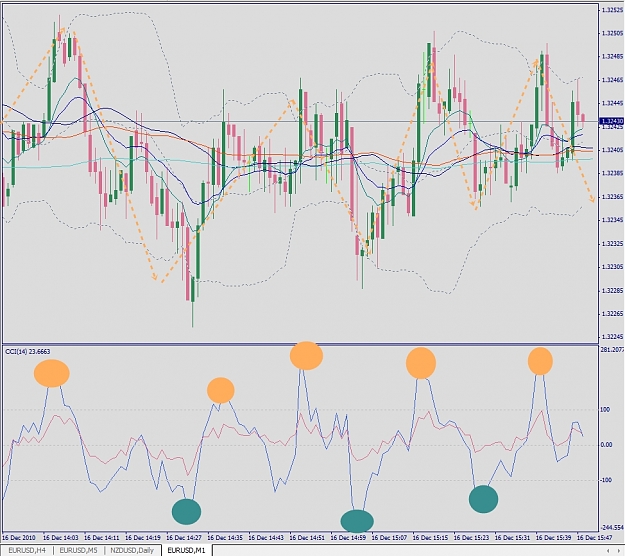Click the 1.32265 price axis label
The width and height of the screenshot is (625, 556).
612,314
